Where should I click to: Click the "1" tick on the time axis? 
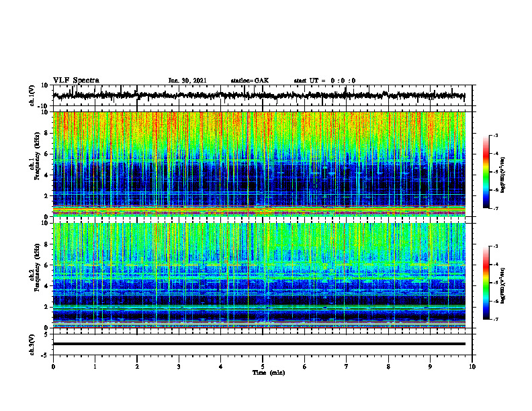coord(95,367)
